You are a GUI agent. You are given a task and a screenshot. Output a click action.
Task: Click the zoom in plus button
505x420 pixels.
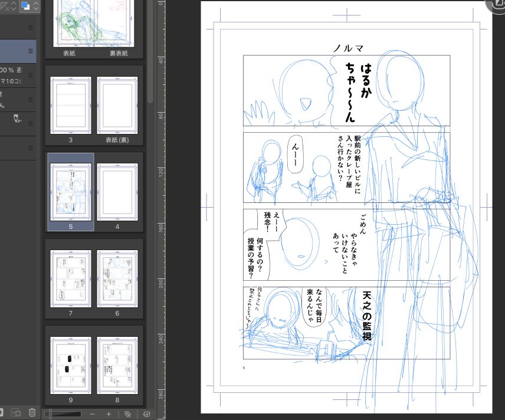pyautogui.click(x=109, y=414)
